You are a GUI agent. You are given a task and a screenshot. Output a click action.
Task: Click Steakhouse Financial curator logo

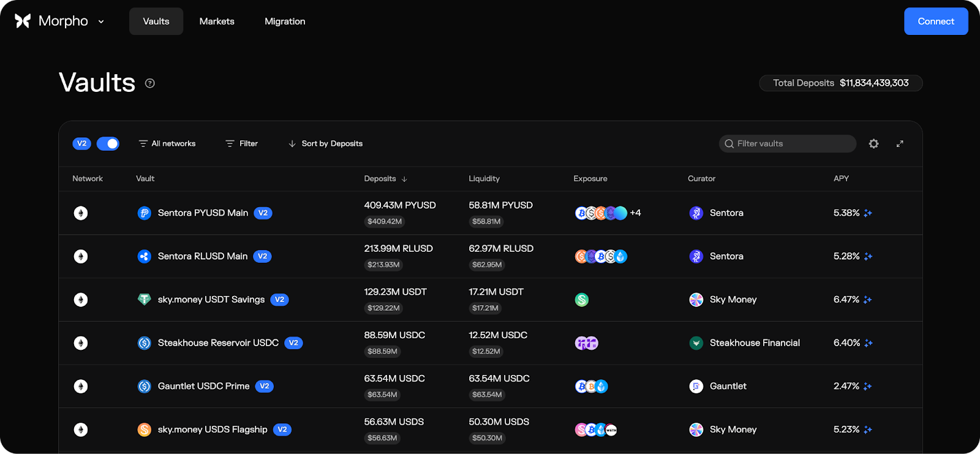pos(696,343)
